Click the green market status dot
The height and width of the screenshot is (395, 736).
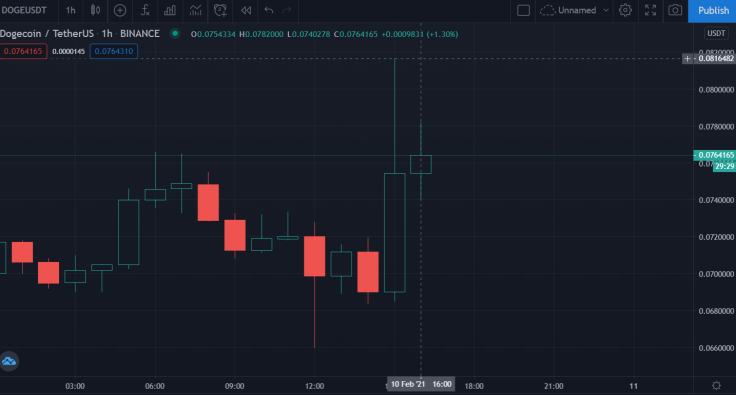click(x=175, y=33)
